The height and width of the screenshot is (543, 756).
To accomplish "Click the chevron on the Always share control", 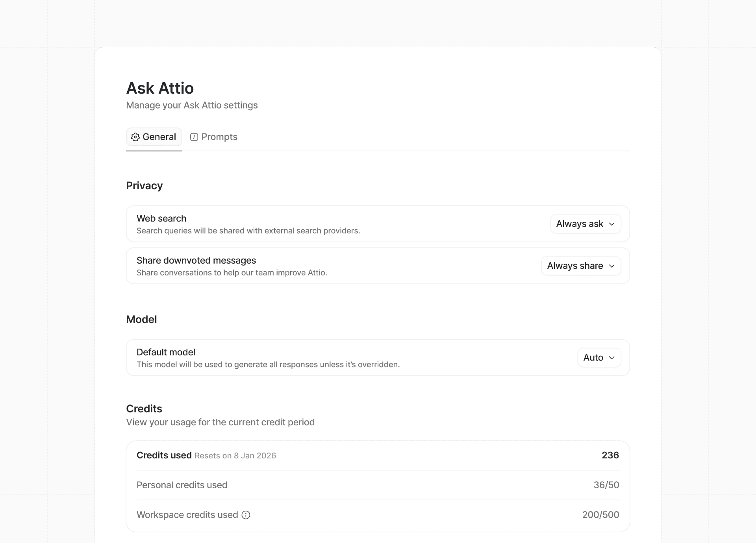I will [611, 266].
